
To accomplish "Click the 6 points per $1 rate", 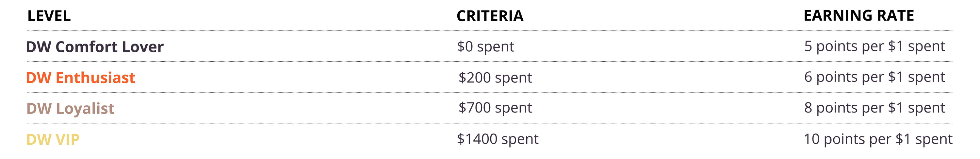I will pos(874,77).
